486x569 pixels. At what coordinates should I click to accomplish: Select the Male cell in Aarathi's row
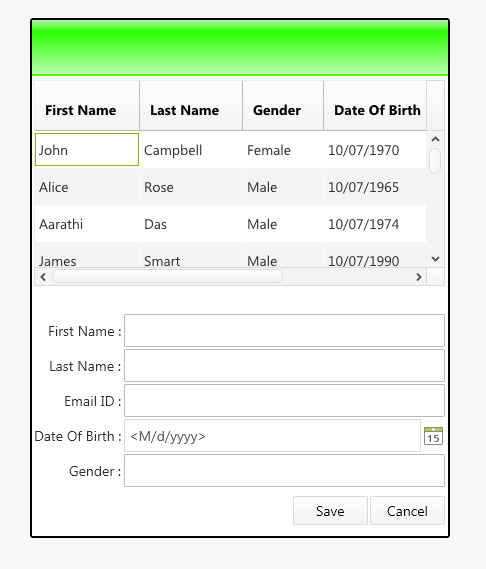(283, 224)
